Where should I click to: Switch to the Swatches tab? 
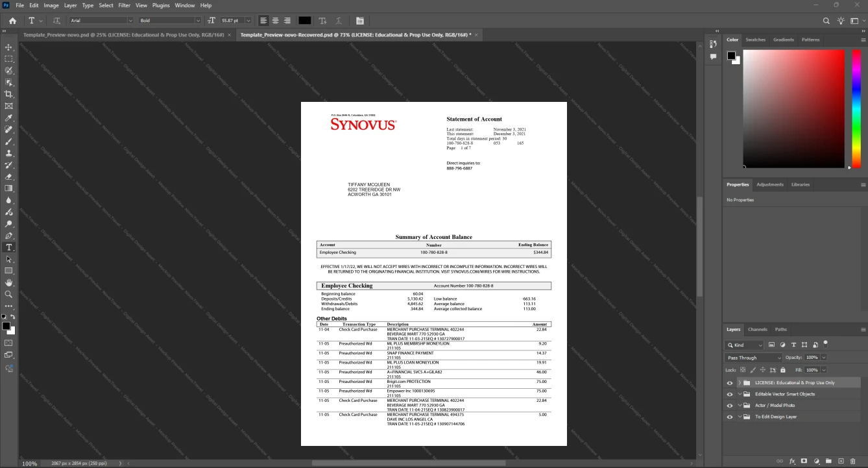[x=755, y=40]
